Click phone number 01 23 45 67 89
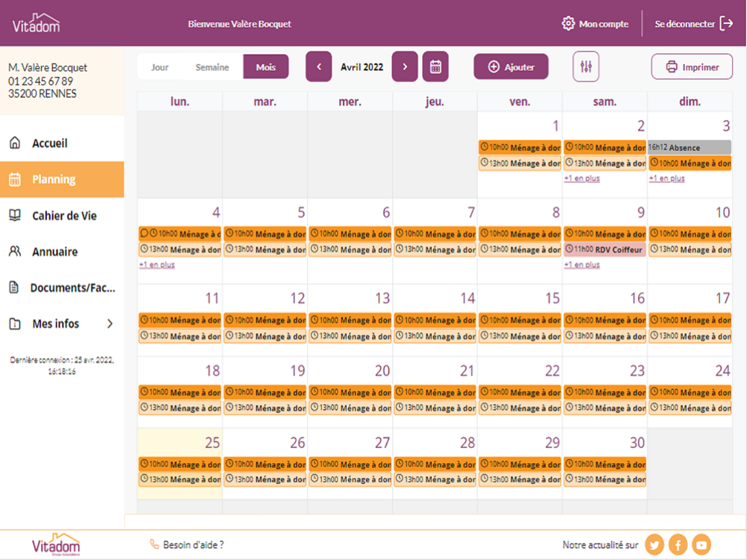This screenshot has width=747, height=560. coord(40,81)
